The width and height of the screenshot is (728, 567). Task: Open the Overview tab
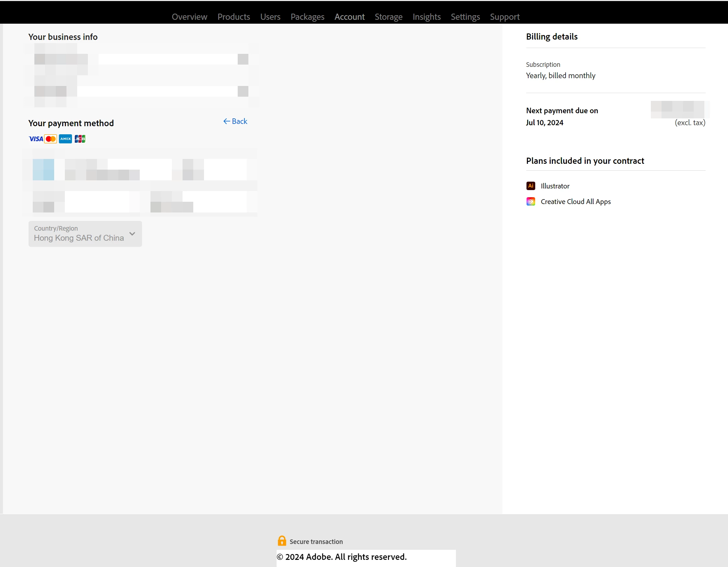click(x=189, y=17)
